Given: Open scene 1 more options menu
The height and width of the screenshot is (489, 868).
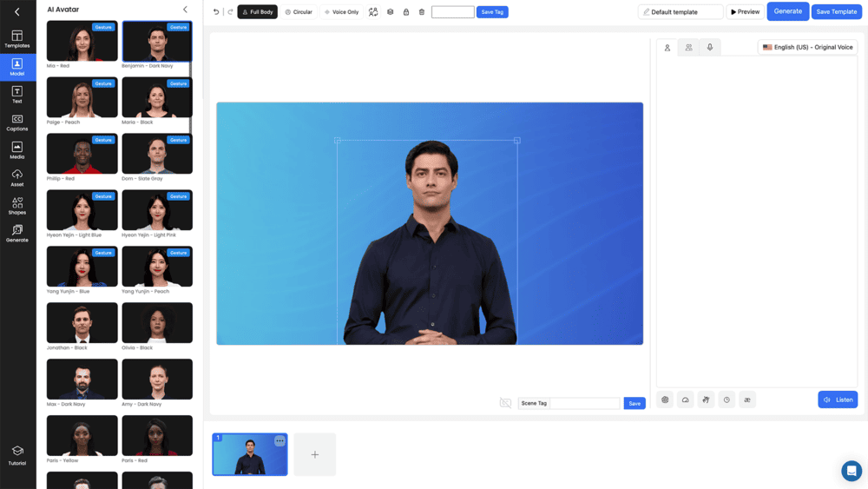Looking at the screenshot, I should click(279, 441).
